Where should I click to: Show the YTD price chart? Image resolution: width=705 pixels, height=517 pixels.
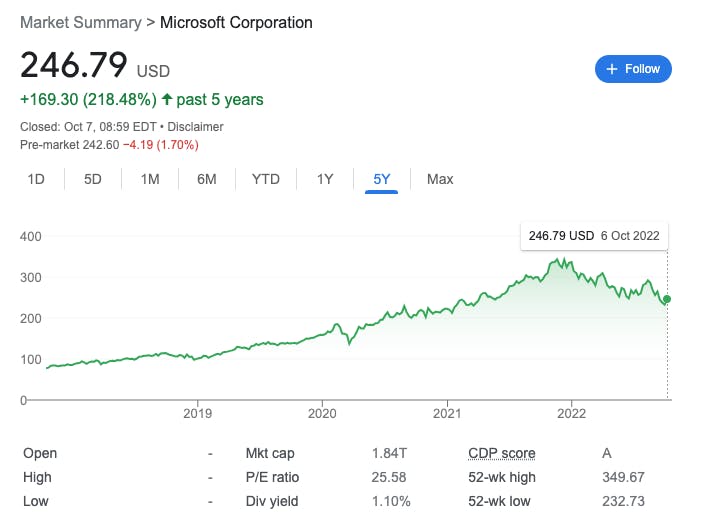(x=265, y=179)
